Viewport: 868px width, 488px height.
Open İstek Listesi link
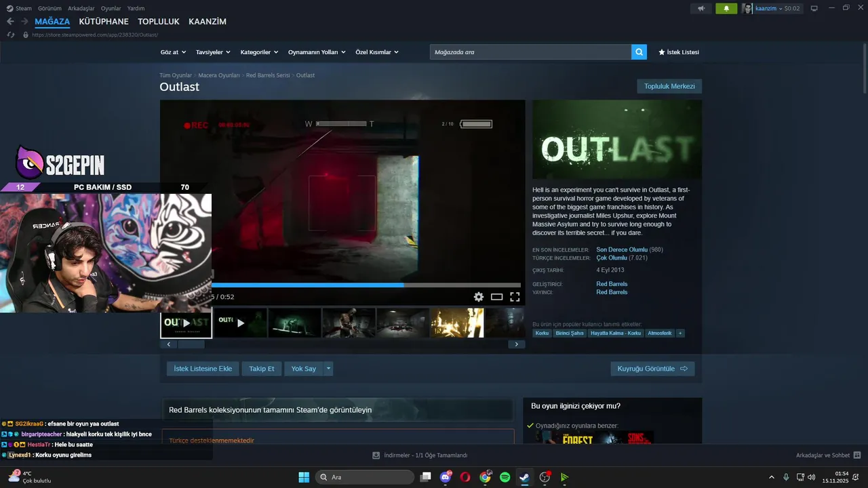coord(679,52)
